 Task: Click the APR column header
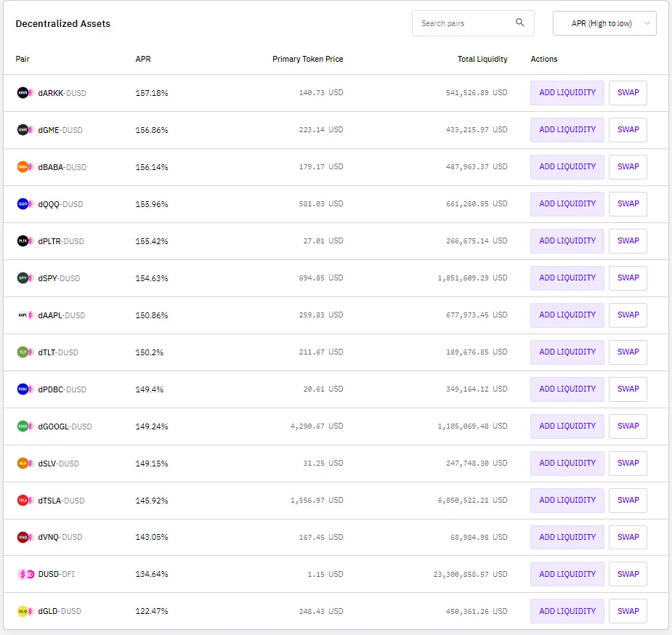click(x=142, y=59)
